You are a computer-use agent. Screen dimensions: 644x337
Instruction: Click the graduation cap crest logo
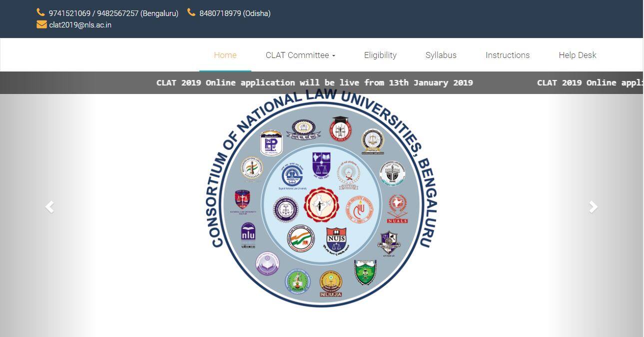point(341,128)
